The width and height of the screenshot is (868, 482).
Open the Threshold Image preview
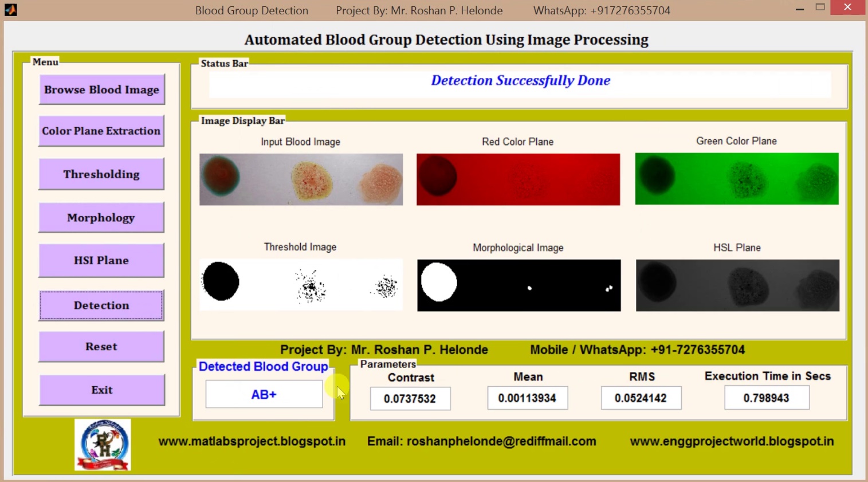300,284
